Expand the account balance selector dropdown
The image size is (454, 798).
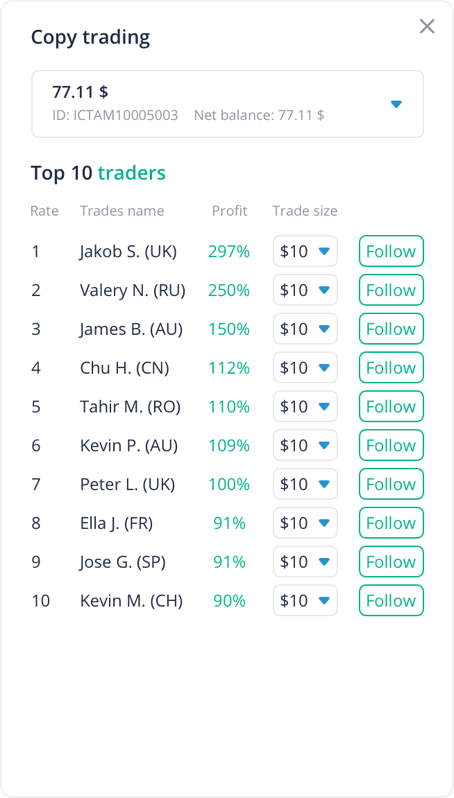tap(228, 104)
